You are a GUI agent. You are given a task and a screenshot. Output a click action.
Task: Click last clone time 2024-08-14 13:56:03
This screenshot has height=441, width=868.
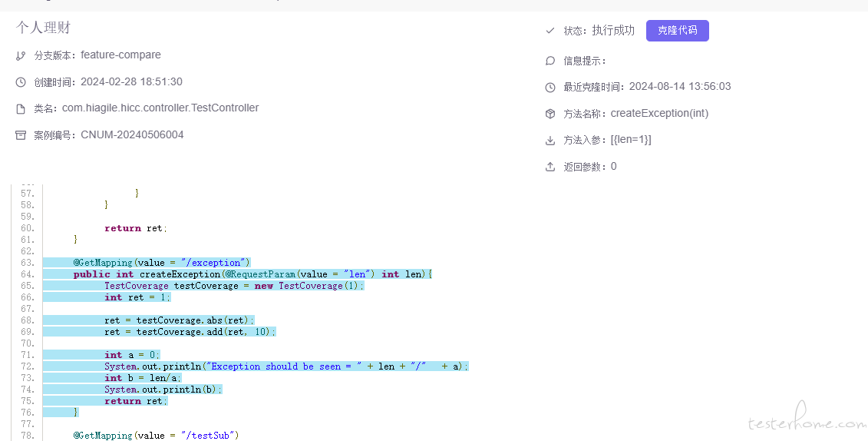pos(680,86)
